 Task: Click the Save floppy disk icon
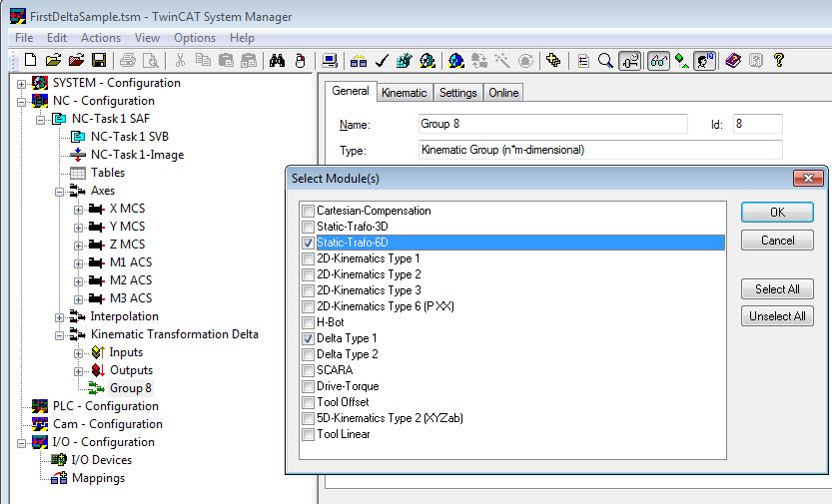coord(99,61)
